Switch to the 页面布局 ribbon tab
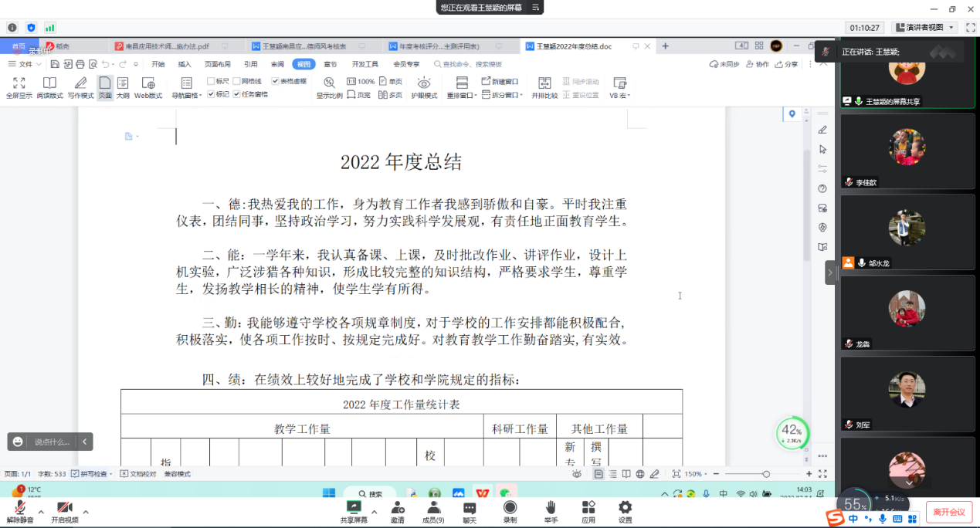The height and width of the screenshot is (528, 980). (217, 64)
